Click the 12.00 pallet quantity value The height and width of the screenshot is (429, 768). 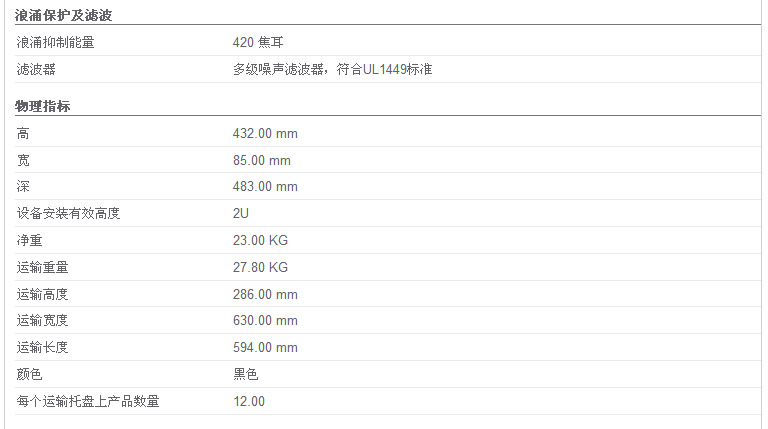[x=249, y=401]
